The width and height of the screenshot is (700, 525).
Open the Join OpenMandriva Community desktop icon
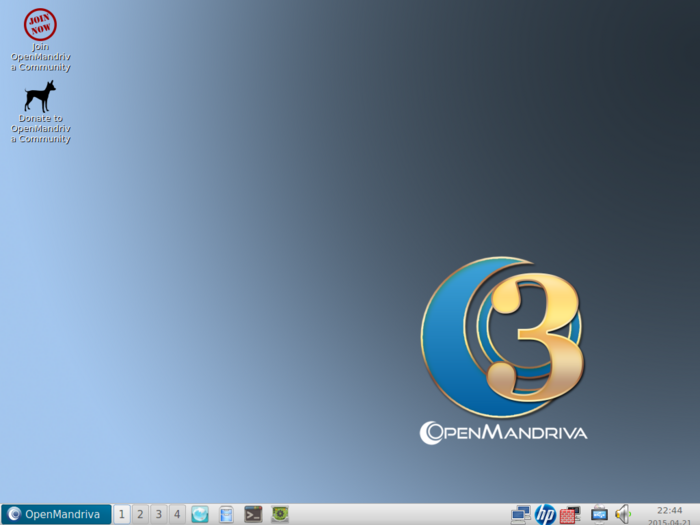pos(40,24)
